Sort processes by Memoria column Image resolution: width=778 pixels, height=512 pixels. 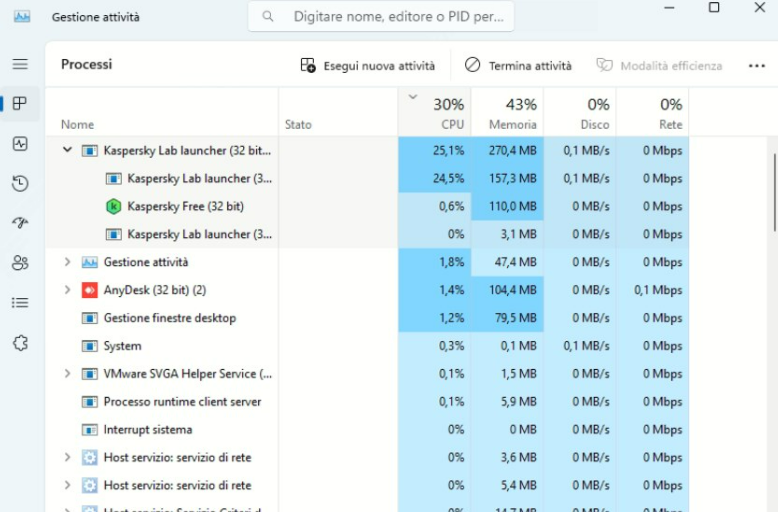(x=507, y=112)
